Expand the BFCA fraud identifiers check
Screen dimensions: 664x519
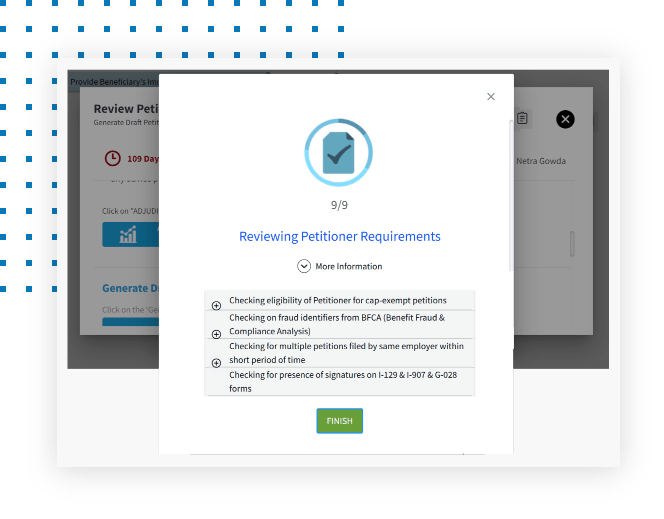click(x=216, y=334)
